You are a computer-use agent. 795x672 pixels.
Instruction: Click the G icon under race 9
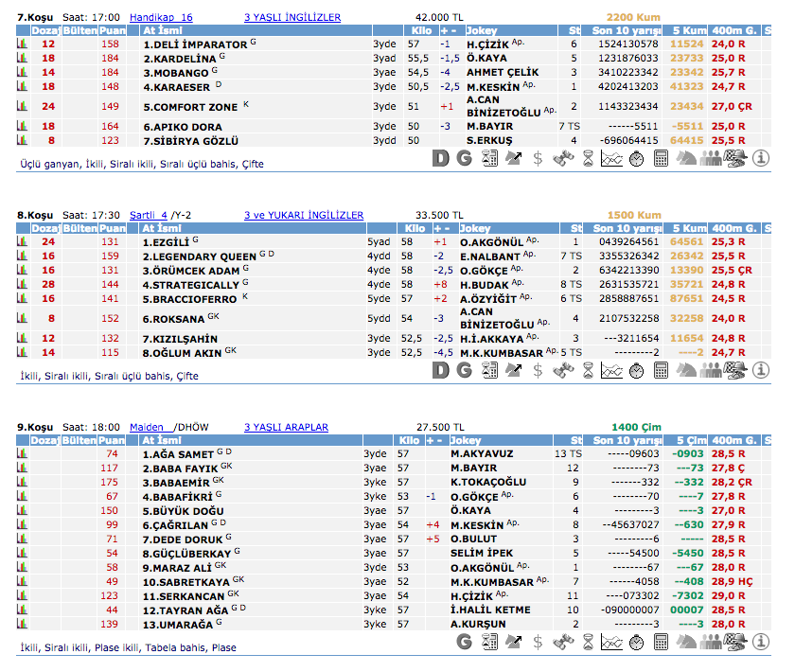click(464, 643)
